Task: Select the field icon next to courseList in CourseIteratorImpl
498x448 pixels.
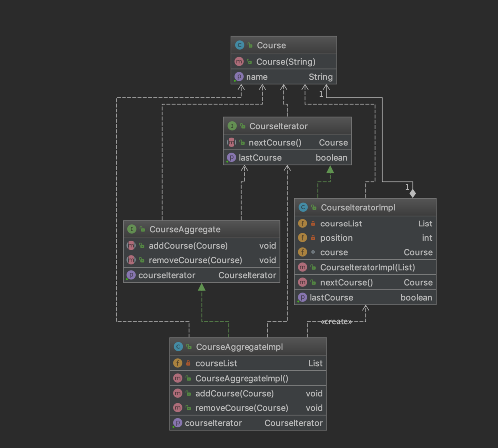Action: [302, 224]
